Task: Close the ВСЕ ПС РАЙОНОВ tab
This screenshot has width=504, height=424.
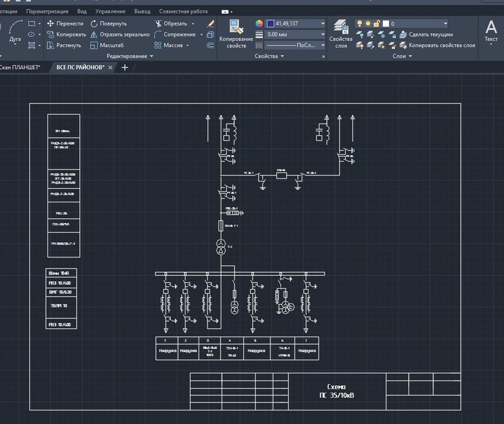Action: (110, 67)
